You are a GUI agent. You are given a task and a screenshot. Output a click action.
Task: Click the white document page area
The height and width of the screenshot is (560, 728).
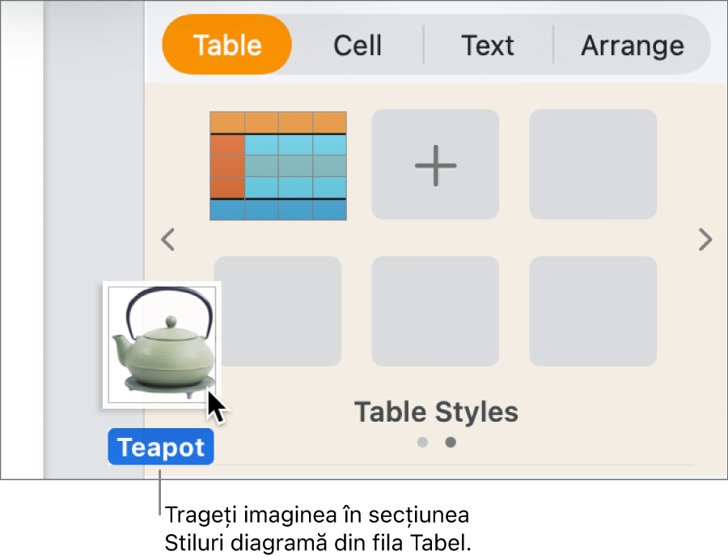[x=21, y=243]
